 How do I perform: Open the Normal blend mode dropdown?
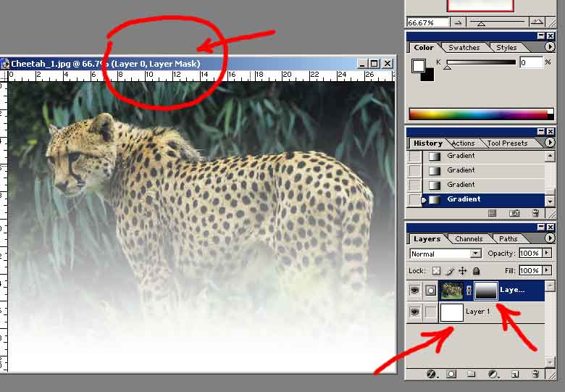coord(445,254)
